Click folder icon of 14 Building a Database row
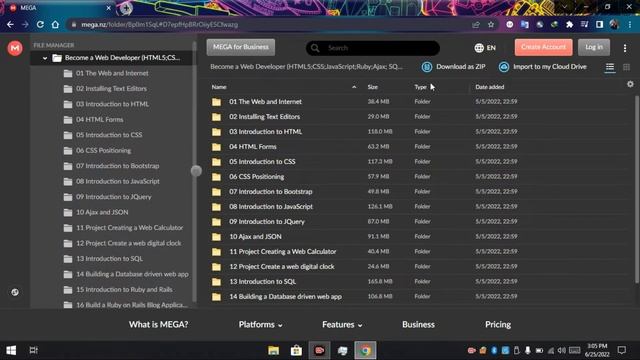This screenshot has width=640, height=360. (x=216, y=297)
